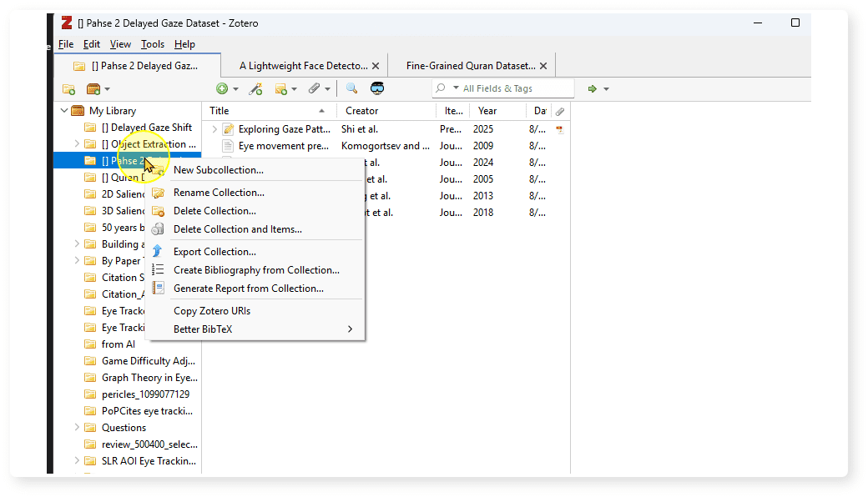The image size is (868, 497).
Task: Click the Add Attachment paperclip icon
Action: click(315, 88)
